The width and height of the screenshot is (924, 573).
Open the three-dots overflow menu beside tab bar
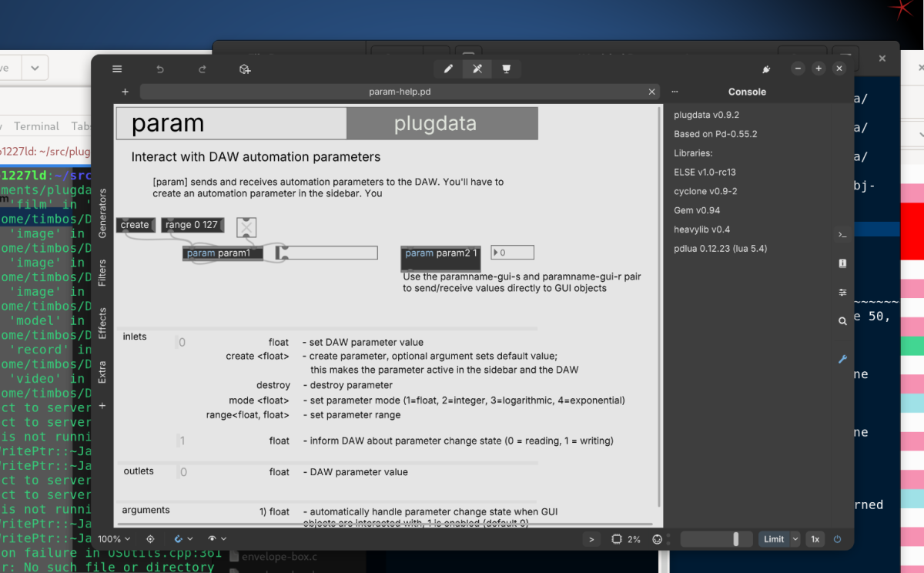click(x=675, y=92)
